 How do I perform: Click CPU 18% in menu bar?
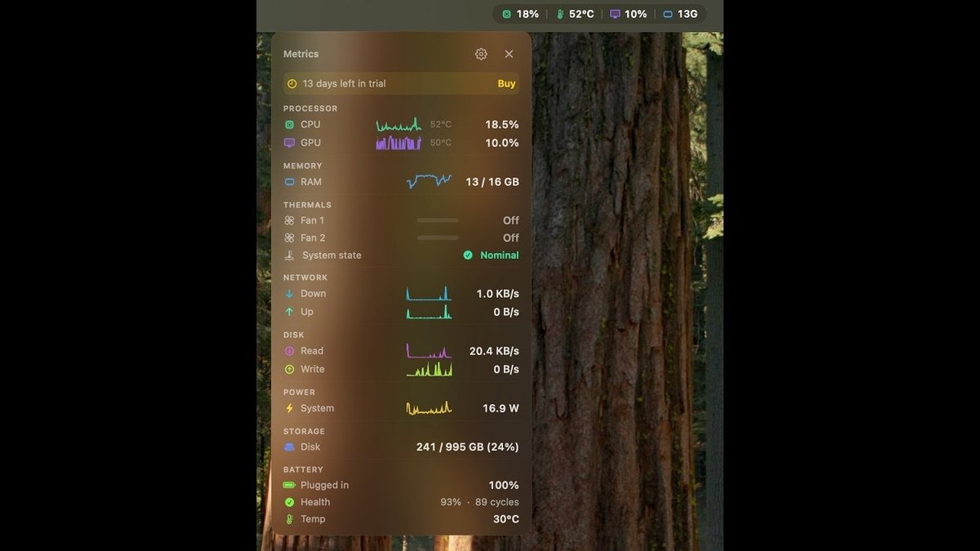tap(520, 14)
